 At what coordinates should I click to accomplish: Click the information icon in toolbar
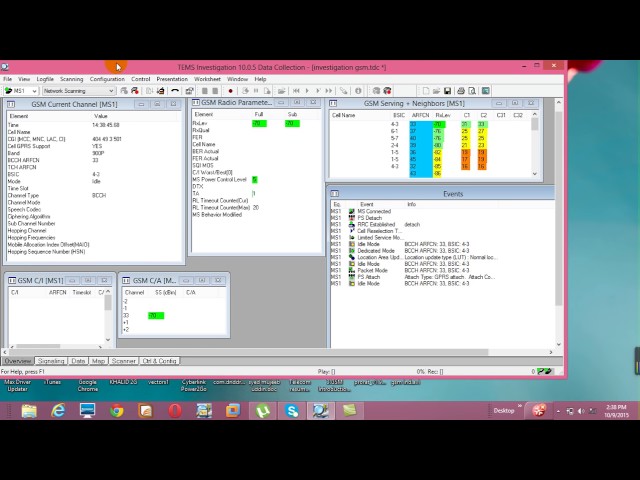[358, 91]
